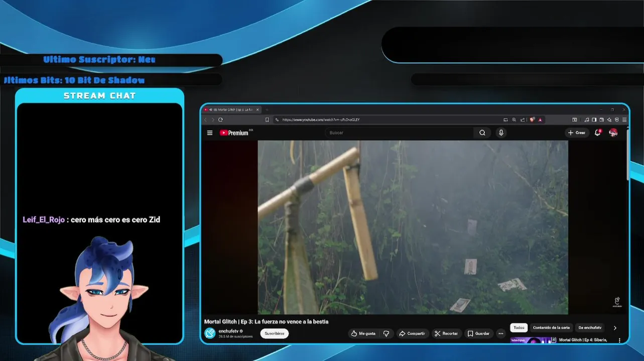Screen dimensions: 644x361
Task: Dislike the video with thumbs-down
Action: pos(386,333)
